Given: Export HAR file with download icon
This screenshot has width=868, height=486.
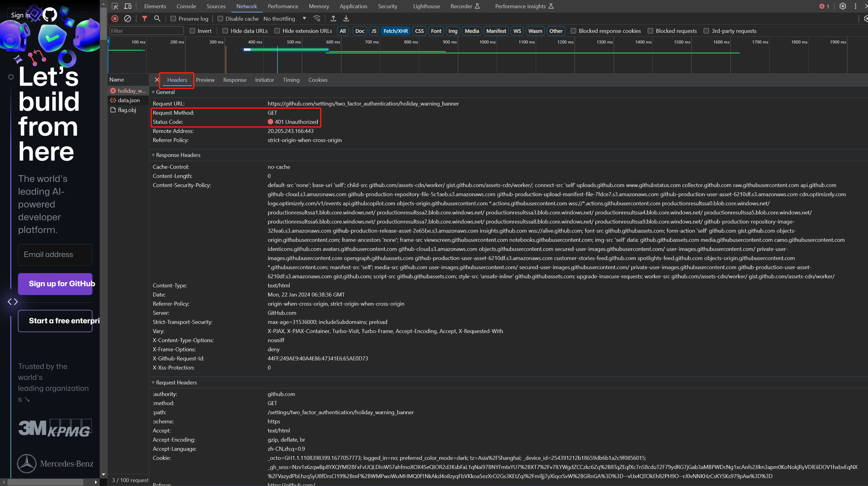Looking at the screenshot, I should [x=346, y=19].
